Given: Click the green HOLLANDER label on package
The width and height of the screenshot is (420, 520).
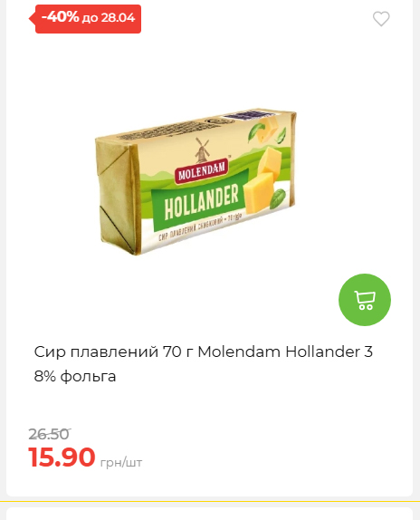Looking at the screenshot, I should point(201,201).
